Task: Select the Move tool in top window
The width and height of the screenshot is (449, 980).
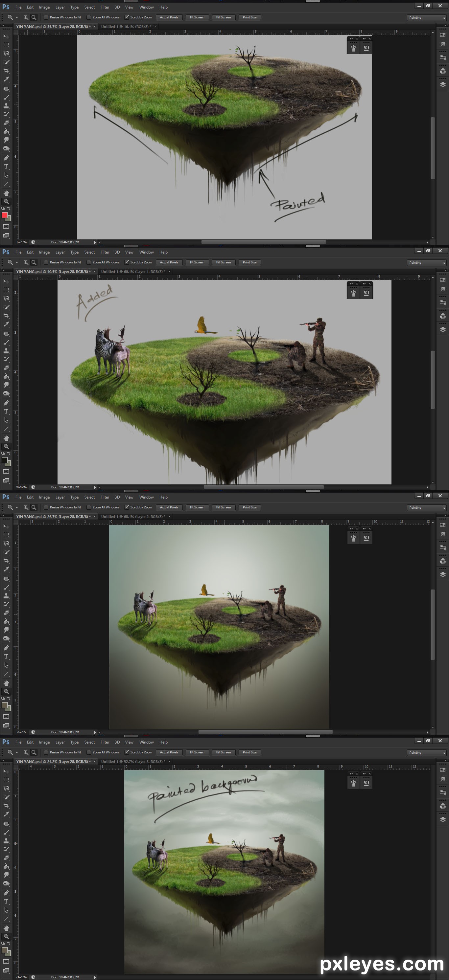Action: pos(6,36)
